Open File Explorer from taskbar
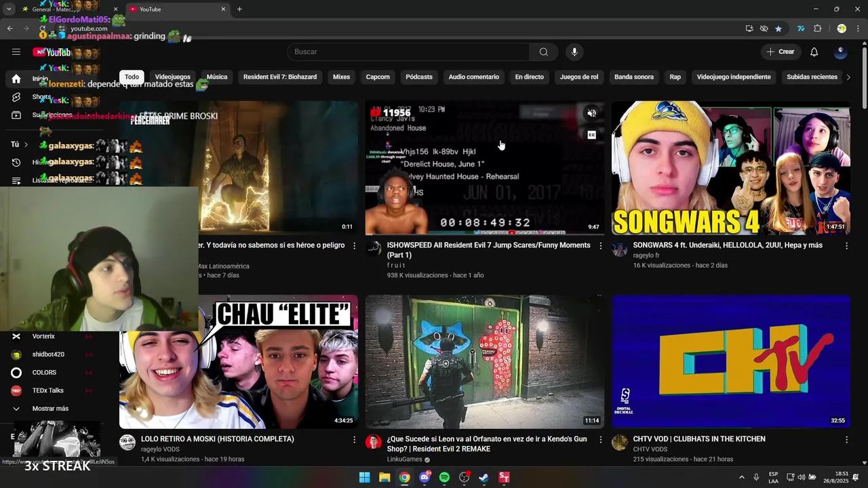 [384, 477]
